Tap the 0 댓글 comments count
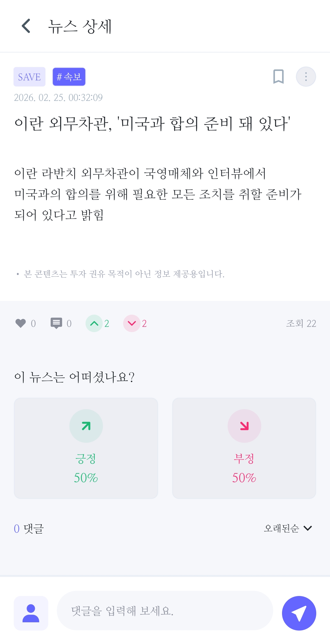Screen dimensions: 330x644 pos(29,528)
